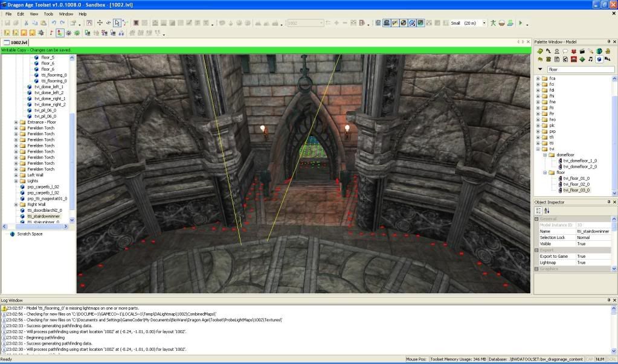The height and width of the screenshot is (364, 618).
Task: Toggle the Lightmap property value True
Action: pyautogui.click(x=581, y=263)
